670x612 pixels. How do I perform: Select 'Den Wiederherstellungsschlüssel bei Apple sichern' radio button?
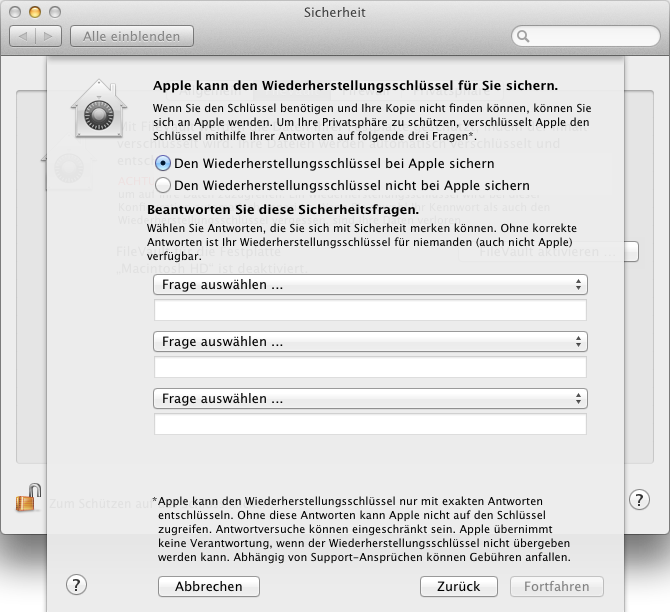163,163
